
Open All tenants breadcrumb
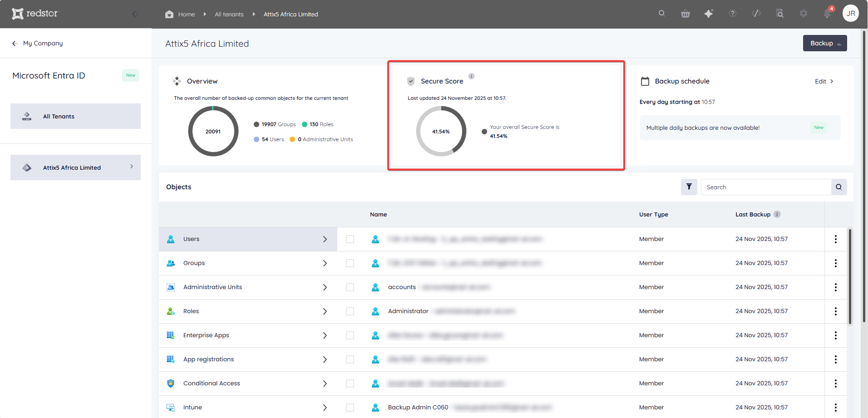(229, 14)
